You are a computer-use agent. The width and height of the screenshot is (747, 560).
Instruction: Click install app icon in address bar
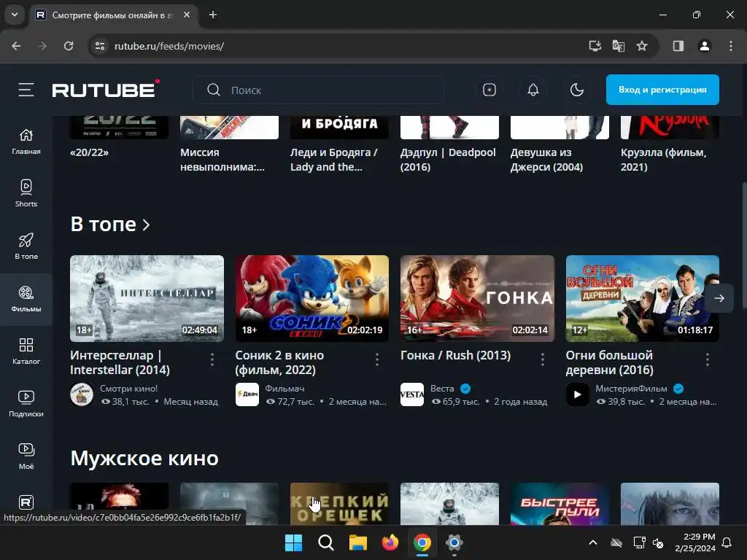[x=595, y=46]
